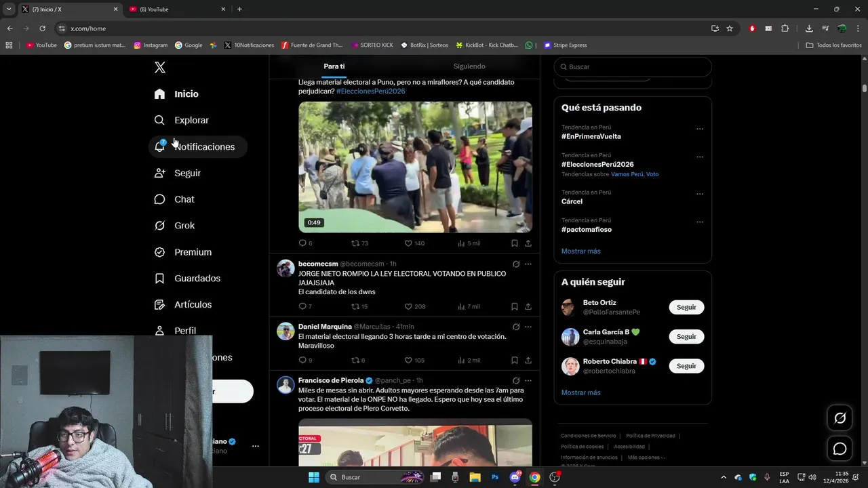Reload the page
Viewport: 868px width, 488px height.
(42, 28)
